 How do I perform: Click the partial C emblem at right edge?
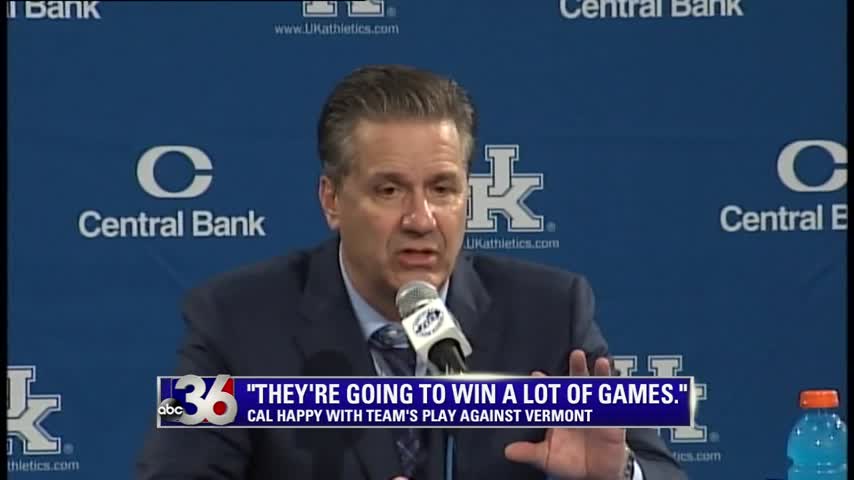point(812,166)
